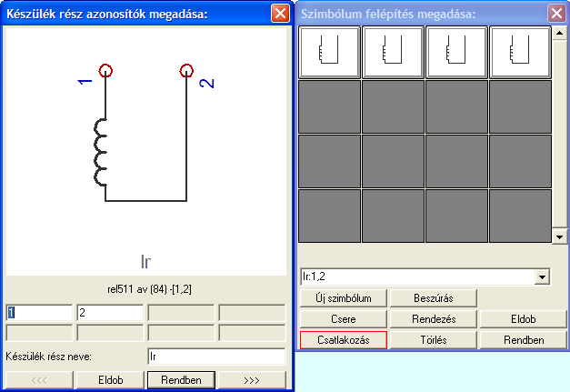
Task: Click Eldob in the Szimbólum felépítés window
Action: pyautogui.click(x=523, y=319)
